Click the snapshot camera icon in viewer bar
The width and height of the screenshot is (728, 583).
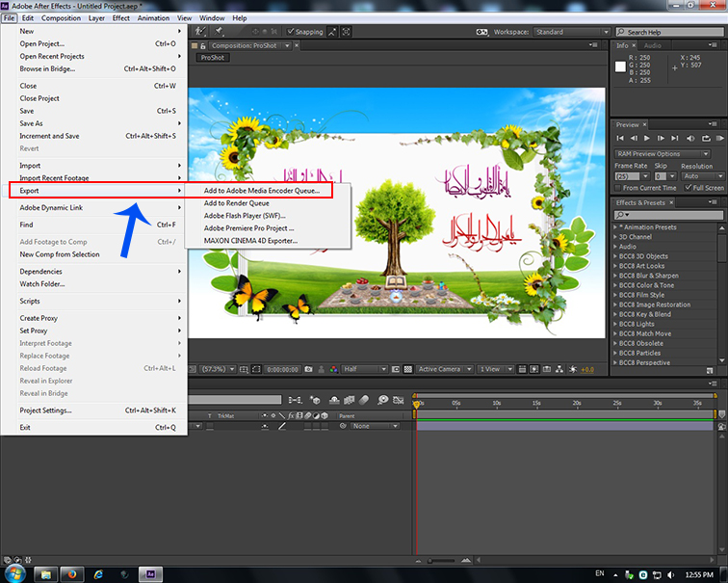(x=309, y=369)
